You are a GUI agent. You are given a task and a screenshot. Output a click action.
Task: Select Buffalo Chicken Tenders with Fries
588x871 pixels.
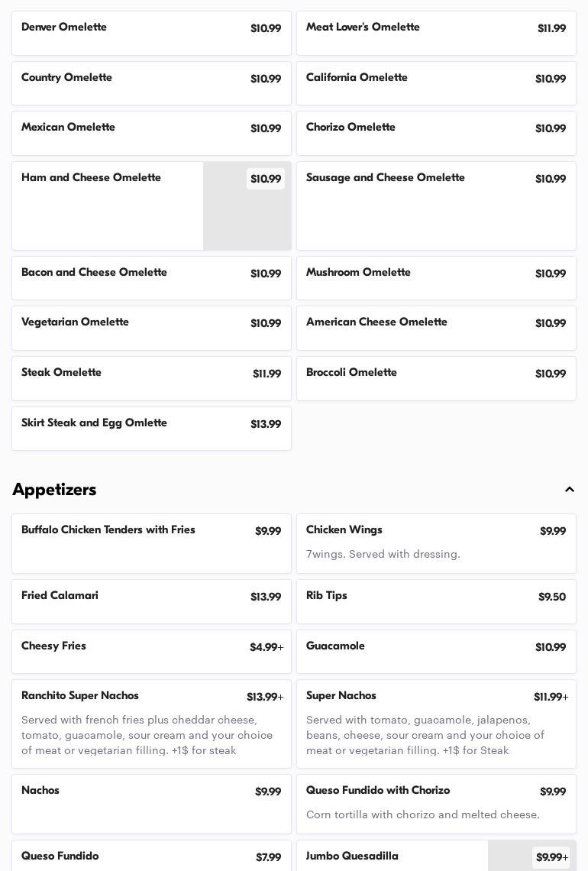pyautogui.click(x=151, y=543)
